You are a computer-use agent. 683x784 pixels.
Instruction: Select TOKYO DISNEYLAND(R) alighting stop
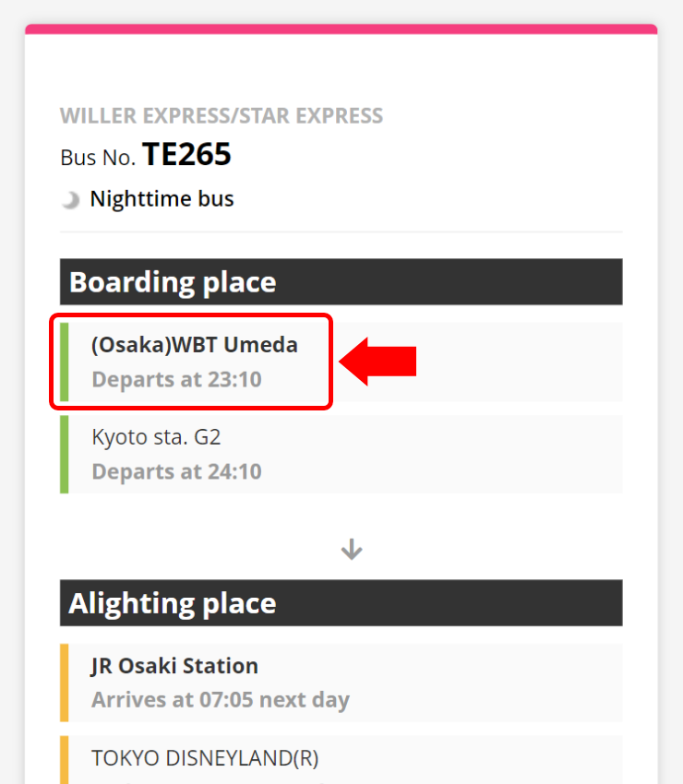coord(341,760)
